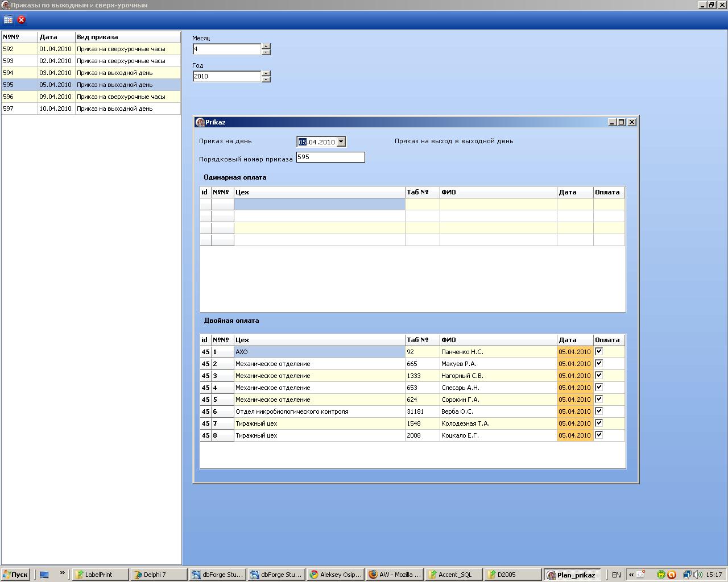Viewport: 728px width, 582px height.
Task: Uncheck Оплата for Панченко Н.С.
Action: coord(599,351)
